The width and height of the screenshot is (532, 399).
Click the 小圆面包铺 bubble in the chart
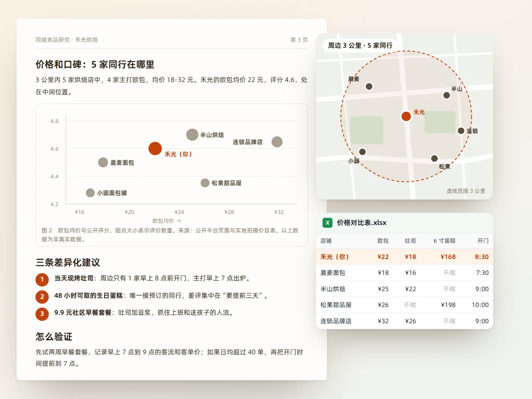click(90, 193)
